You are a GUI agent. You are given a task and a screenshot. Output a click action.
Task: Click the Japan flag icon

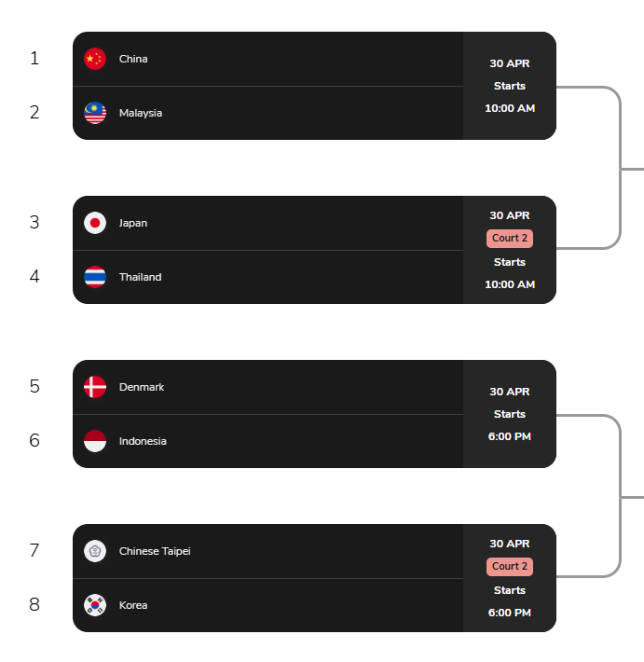pyautogui.click(x=94, y=223)
